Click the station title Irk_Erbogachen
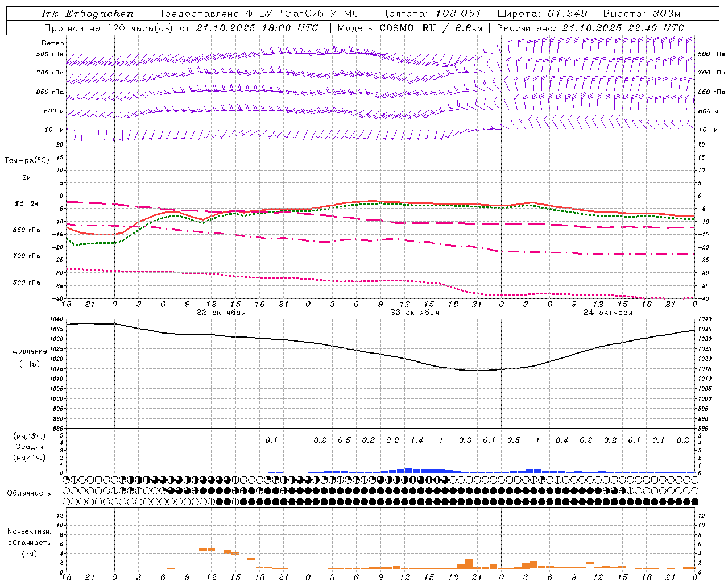 pyautogui.click(x=88, y=14)
